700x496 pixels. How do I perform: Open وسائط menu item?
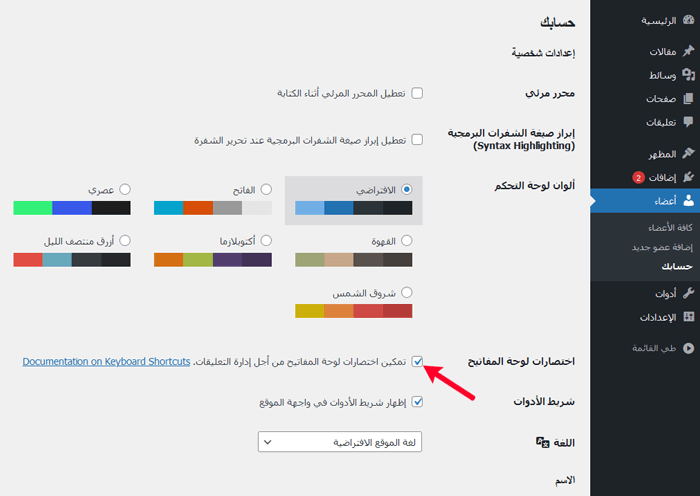645,75
